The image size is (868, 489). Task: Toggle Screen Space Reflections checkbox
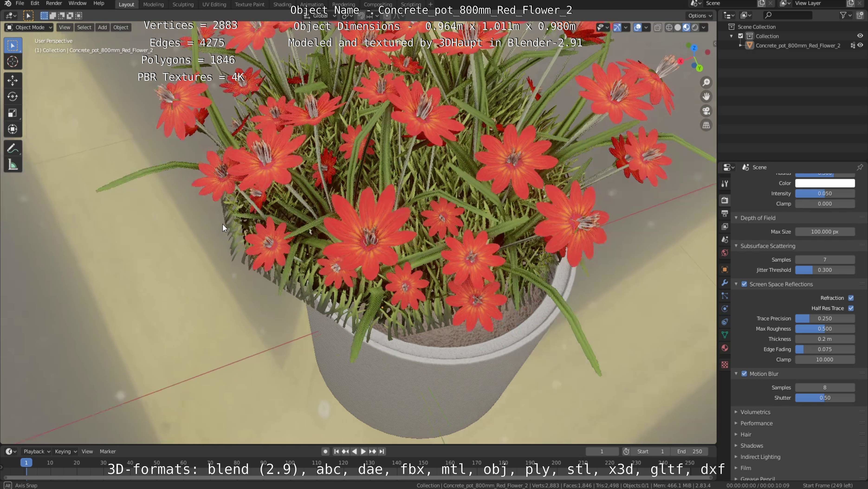(x=744, y=284)
